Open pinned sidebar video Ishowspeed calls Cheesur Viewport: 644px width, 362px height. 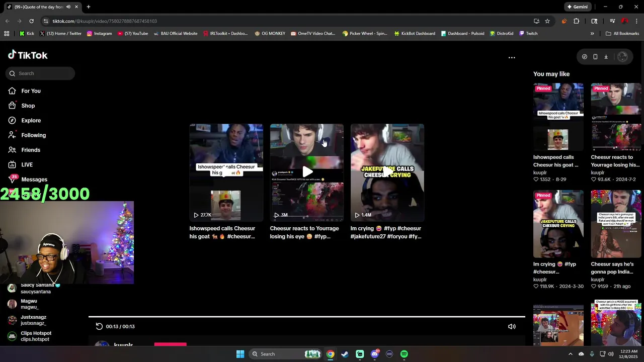[x=558, y=117]
